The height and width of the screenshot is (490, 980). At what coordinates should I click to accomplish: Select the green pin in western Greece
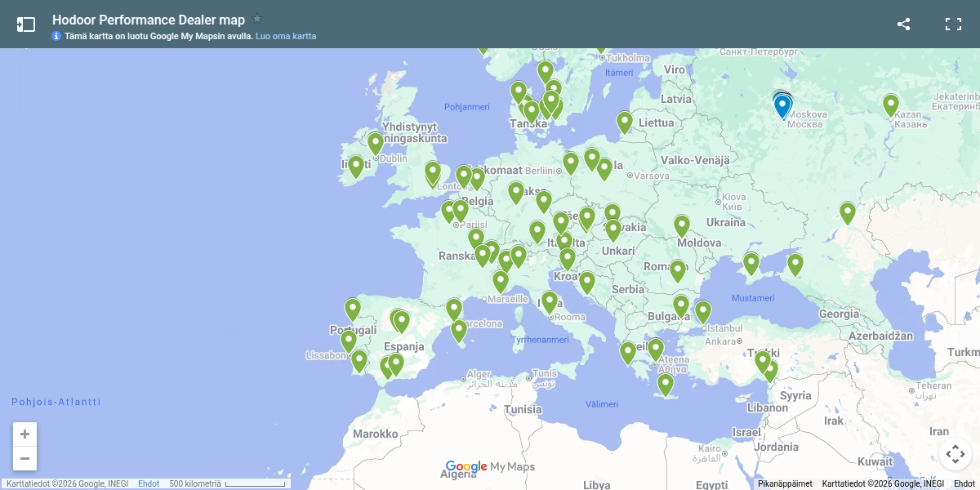[628, 354]
